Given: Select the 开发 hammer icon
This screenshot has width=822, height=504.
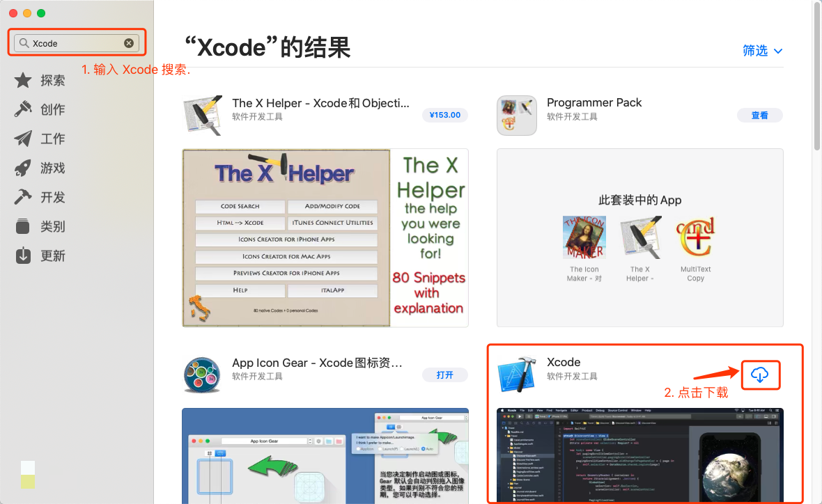Looking at the screenshot, I should (x=22, y=197).
